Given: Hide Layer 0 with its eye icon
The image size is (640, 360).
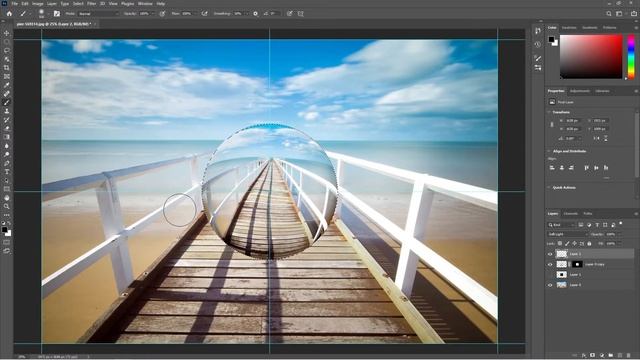Looking at the screenshot, I should (x=550, y=285).
